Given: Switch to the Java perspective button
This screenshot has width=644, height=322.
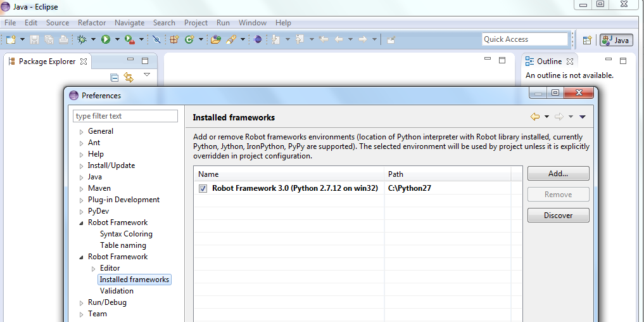Looking at the screenshot, I should (x=617, y=40).
